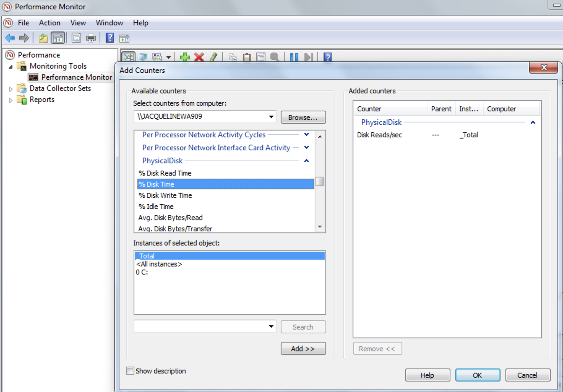
Task: Select the %% Disk Write Time counter
Action: coord(165,195)
